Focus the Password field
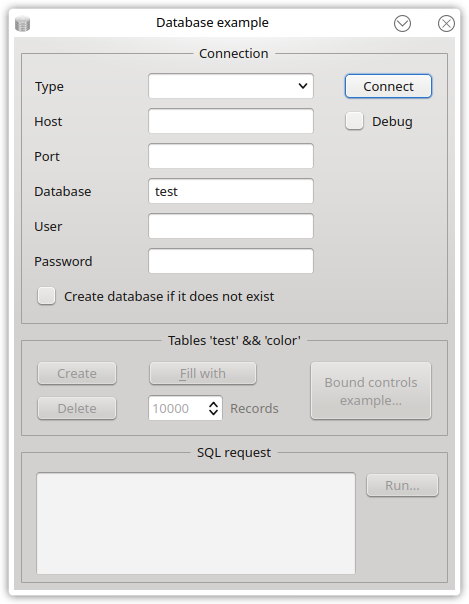The image size is (469, 604). coord(231,261)
